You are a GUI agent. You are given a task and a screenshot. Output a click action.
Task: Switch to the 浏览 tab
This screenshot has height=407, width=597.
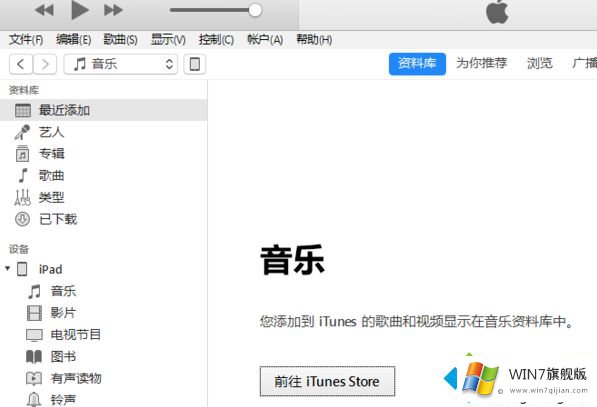[540, 63]
